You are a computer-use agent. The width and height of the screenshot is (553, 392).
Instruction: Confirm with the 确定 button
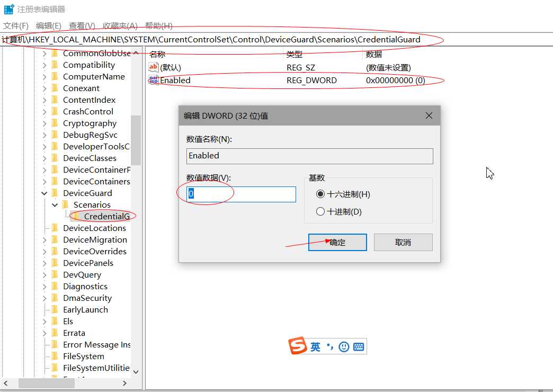tap(337, 243)
